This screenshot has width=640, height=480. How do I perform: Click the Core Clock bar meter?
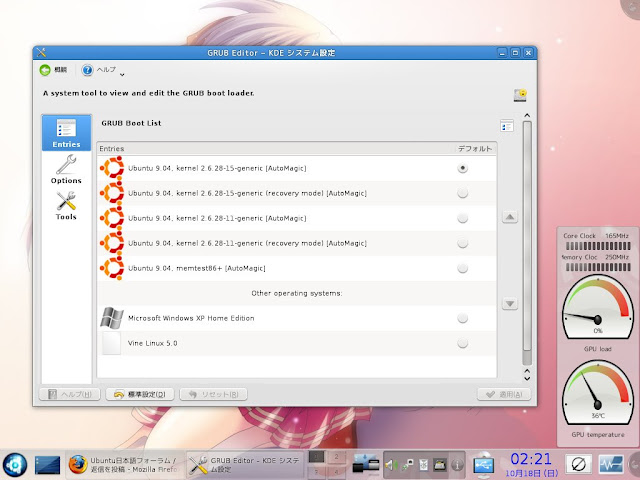pos(598,246)
